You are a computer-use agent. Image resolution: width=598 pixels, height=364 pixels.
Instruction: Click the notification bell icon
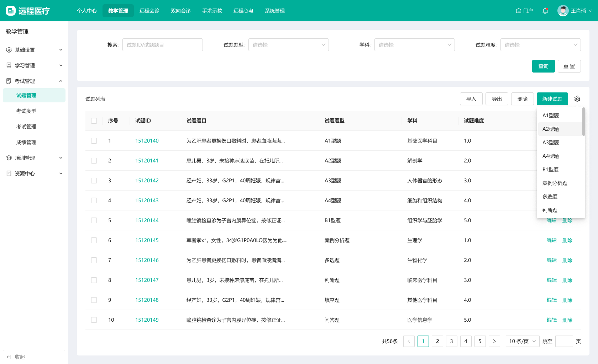545,11
